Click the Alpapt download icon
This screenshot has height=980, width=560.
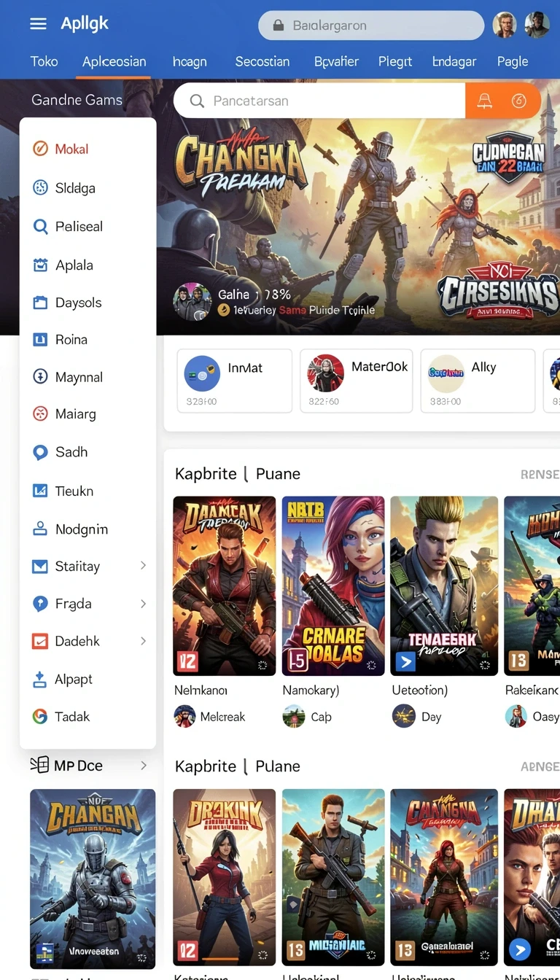point(41,680)
